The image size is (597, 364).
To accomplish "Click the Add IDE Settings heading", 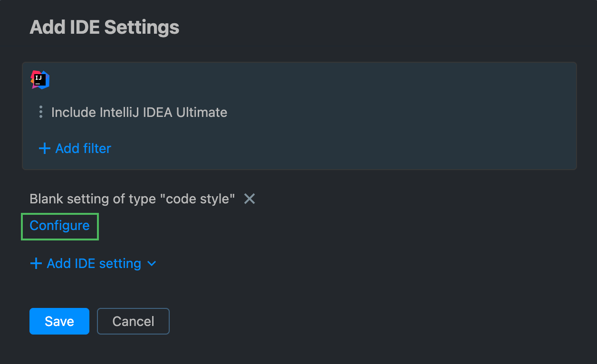I will [104, 27].
